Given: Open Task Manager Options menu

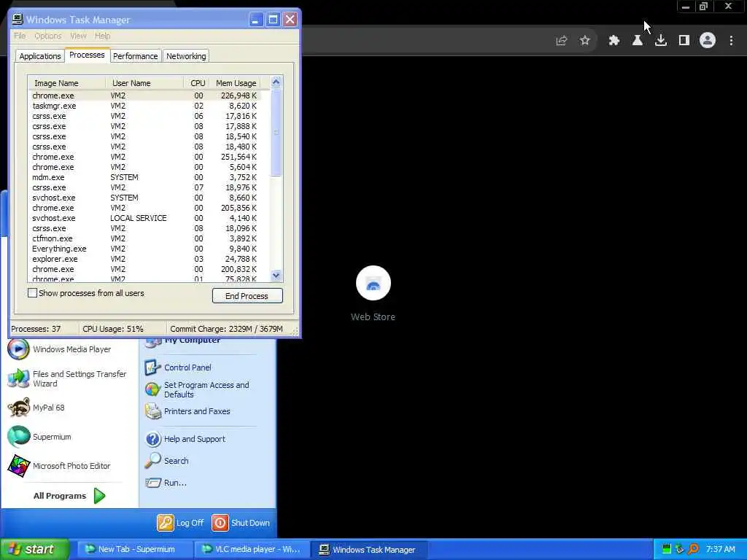Looking at the screenshot, I should pyautogui.click(x=47, y=36).
